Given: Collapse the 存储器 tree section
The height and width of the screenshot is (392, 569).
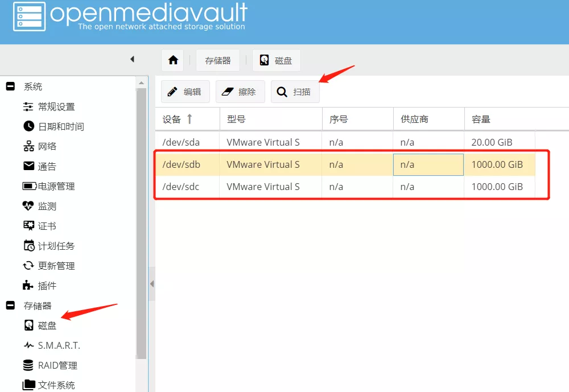Looking at the screenshot, I should click(10, 306).
